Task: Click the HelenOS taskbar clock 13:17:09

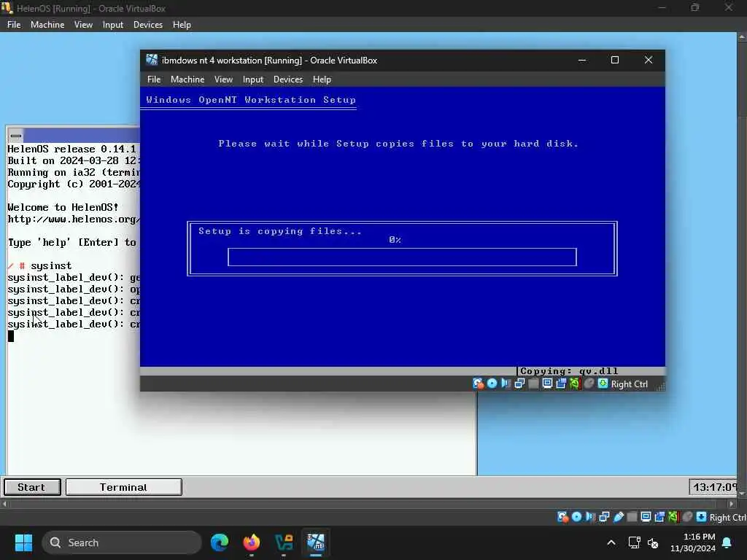Action: point(713,487)
